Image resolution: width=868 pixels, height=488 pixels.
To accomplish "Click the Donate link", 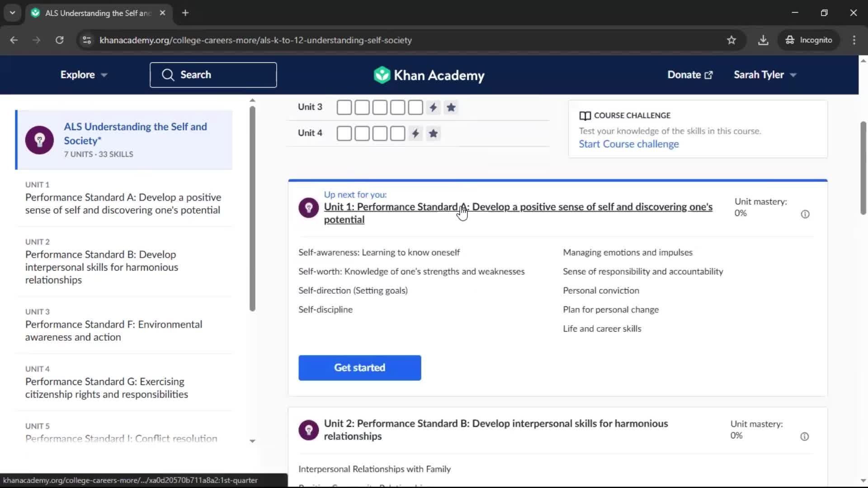I will pyautogui.click(x=690, y=75).
